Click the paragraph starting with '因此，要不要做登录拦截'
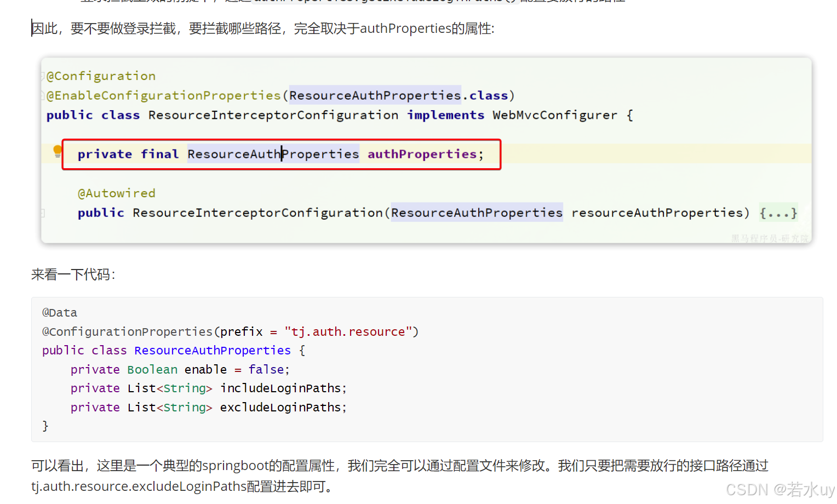The image size is (837, 504). 263,28
